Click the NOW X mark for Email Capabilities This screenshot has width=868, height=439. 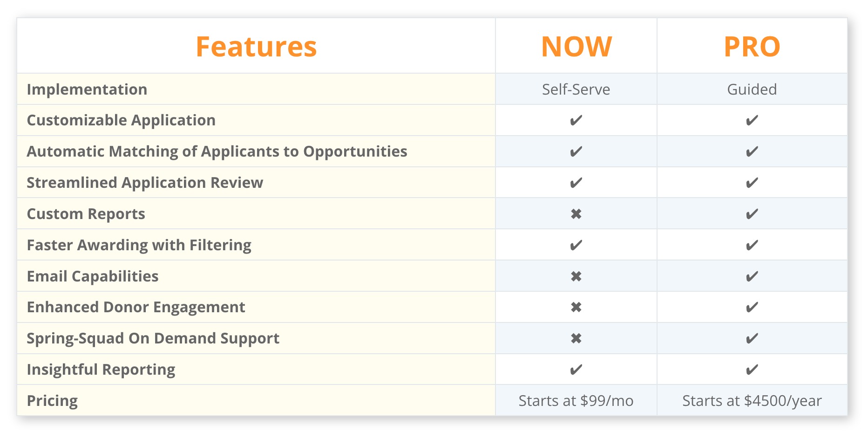(x=576, y=276)
